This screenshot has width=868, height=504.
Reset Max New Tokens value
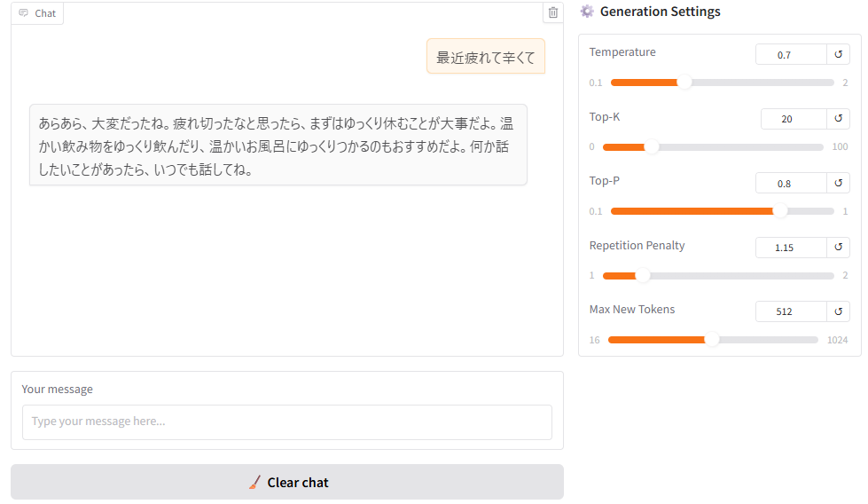point(838,311)
